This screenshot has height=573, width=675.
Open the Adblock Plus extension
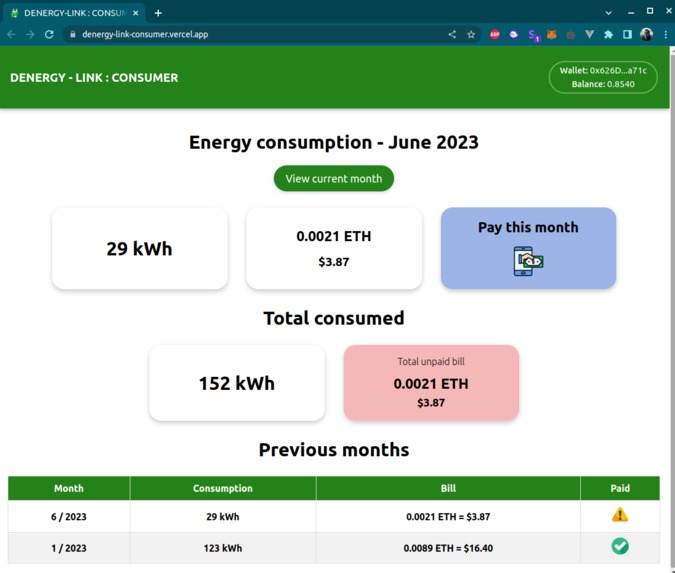click(495, 34)
